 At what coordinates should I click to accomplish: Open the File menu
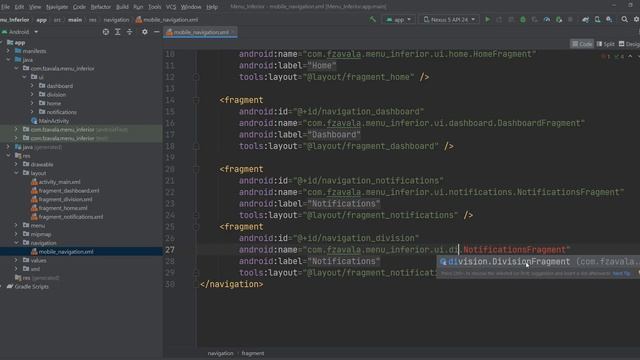(x=5, y=7)
